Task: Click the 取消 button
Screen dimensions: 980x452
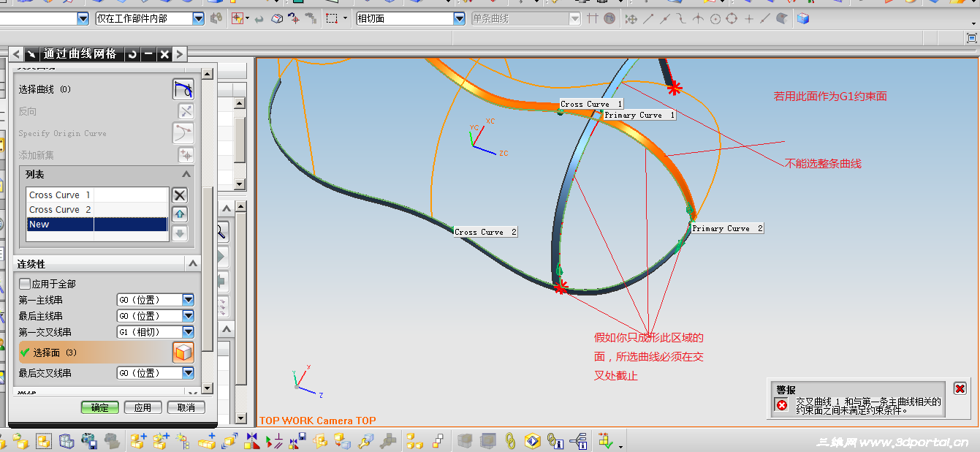Action: [x=186, y=407]
